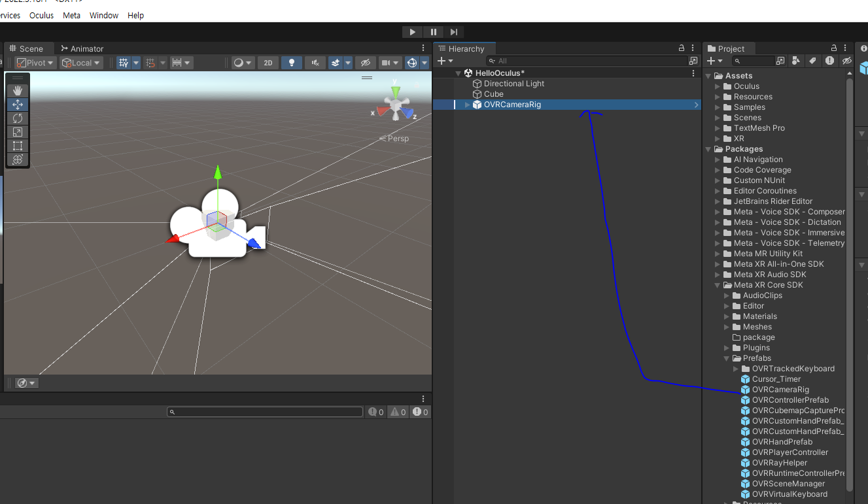
Task: Select the Scale tool
Action: (x=18, y=131)
